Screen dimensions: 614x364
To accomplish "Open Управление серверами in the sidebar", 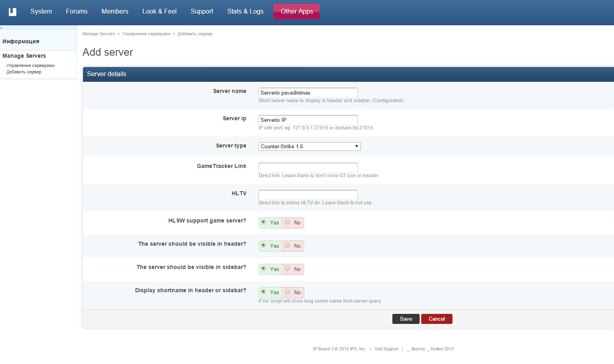I will pyautogui.click(x=30, y=65).
